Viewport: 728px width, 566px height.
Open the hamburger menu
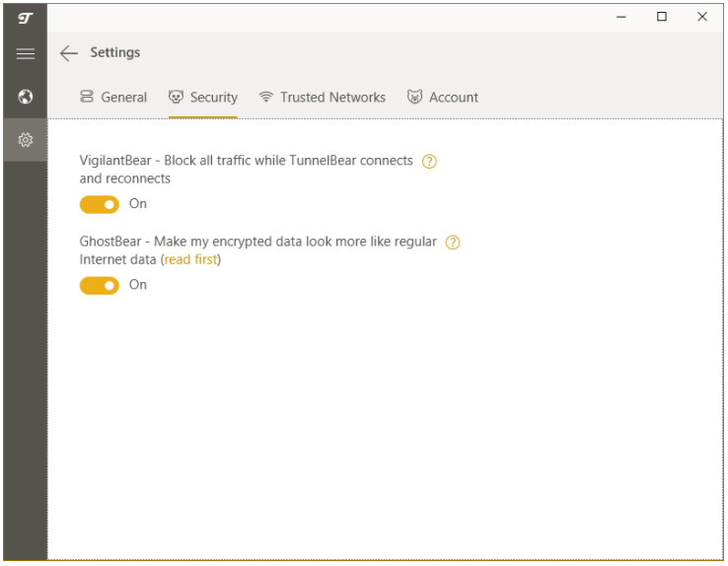click(25, 54)
